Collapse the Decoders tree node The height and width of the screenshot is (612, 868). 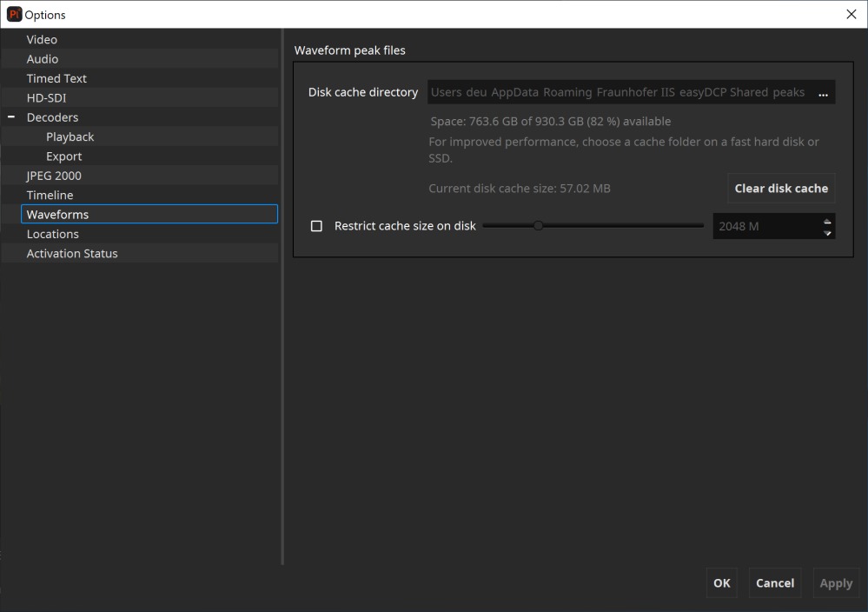pyautogui.click(x=11, y=117)
